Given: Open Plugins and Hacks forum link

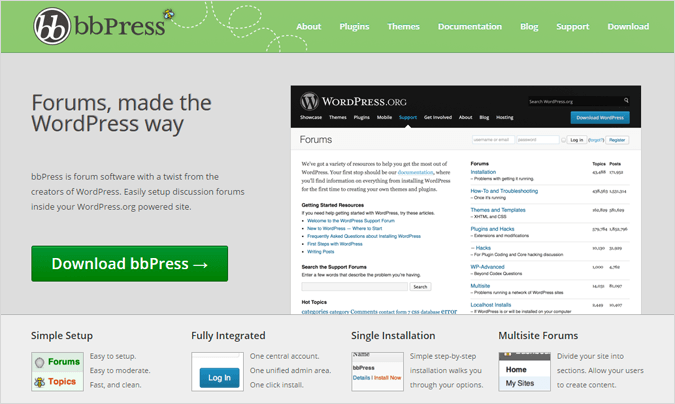Looking at the screenshot, I should (492, 229).
